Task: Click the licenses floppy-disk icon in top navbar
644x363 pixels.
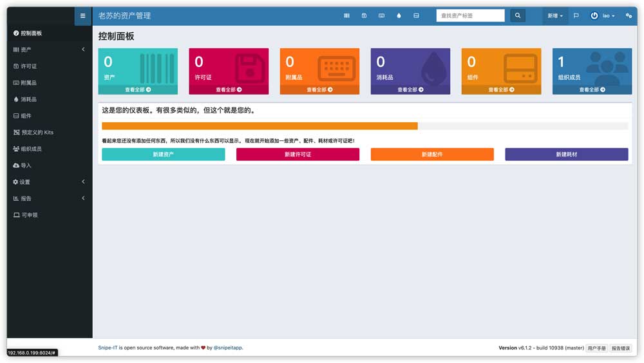Action: 364,16
